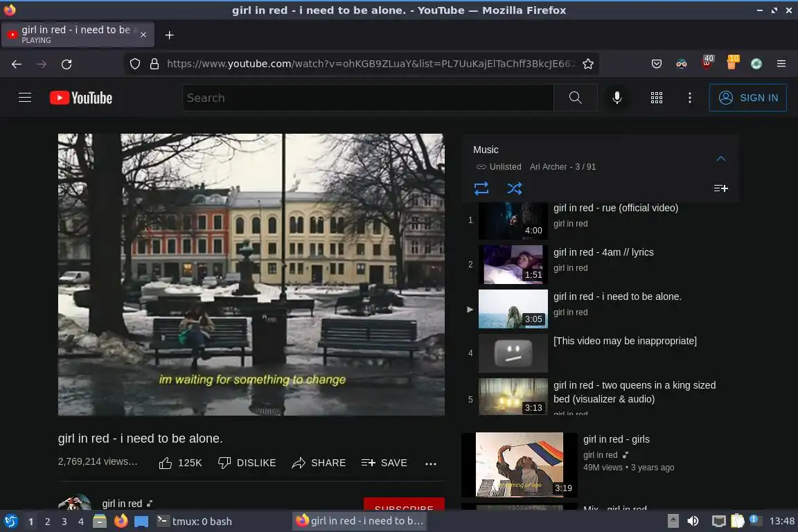
Task: Open the YouTube apps grid
Action: point(657,98)
